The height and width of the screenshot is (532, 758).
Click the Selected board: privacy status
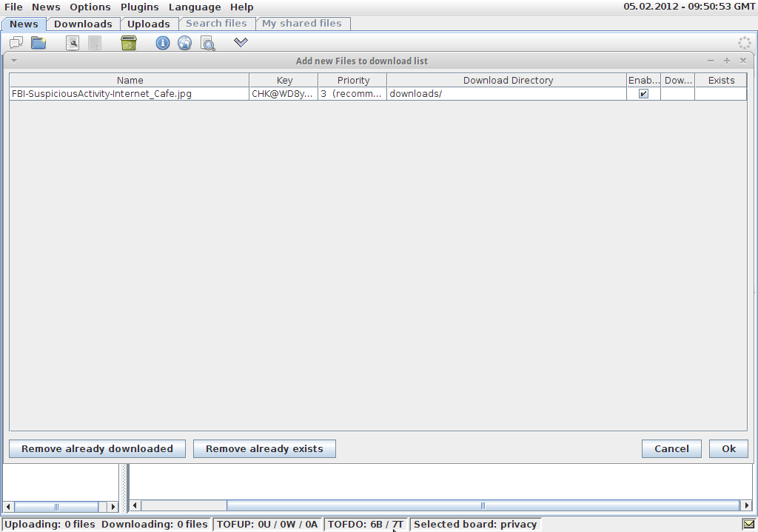click(475, 525)
